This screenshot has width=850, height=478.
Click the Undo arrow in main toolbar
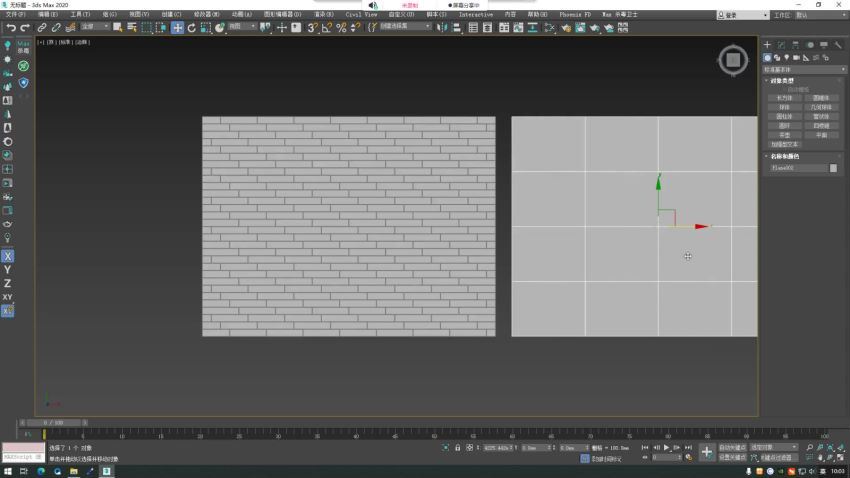[x=11, y=28]
